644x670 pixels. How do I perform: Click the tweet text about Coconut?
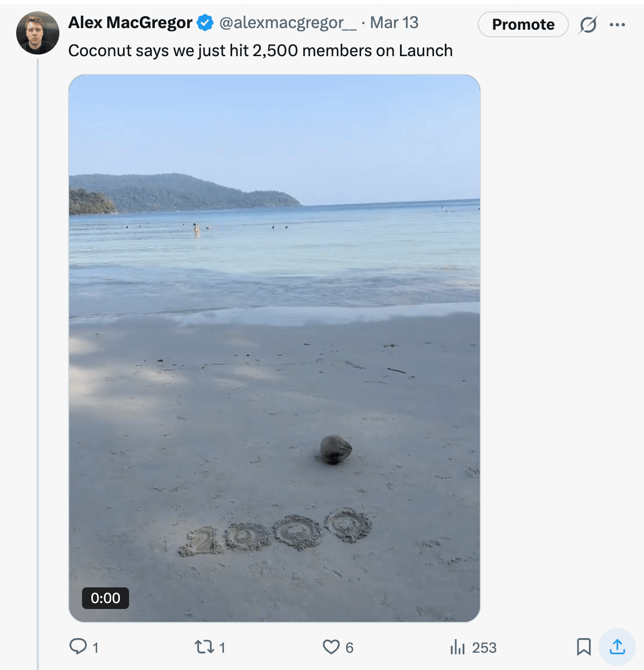click(x=260, y=51)
